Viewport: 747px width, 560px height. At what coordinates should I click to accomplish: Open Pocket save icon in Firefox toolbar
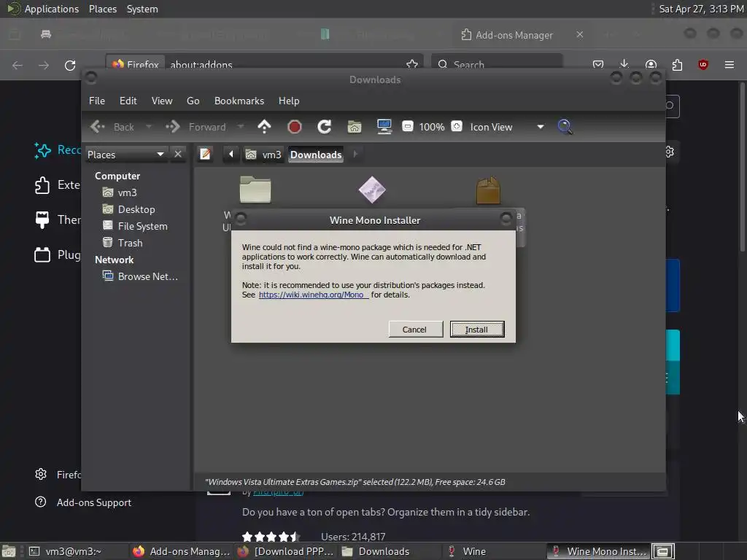tap(598, 65)
